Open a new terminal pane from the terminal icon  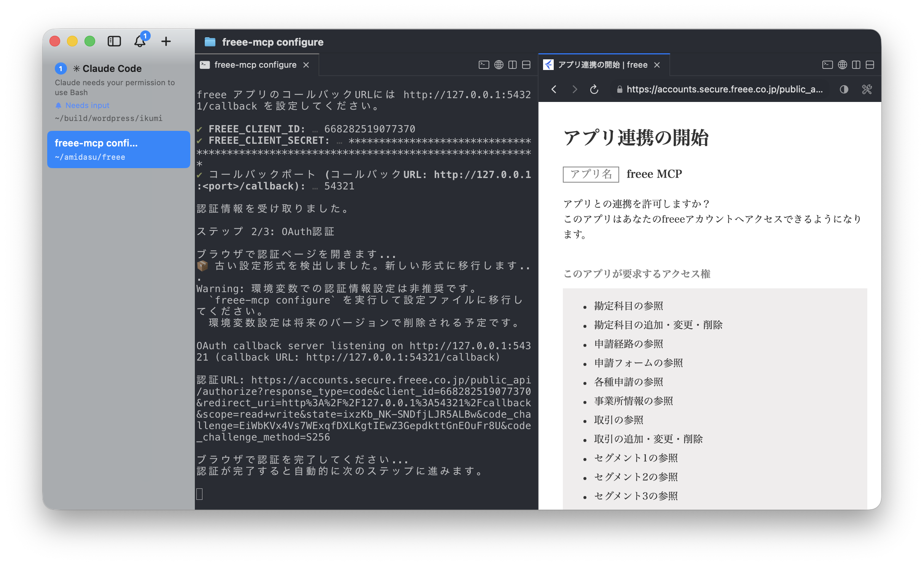[x=483, y=65]
